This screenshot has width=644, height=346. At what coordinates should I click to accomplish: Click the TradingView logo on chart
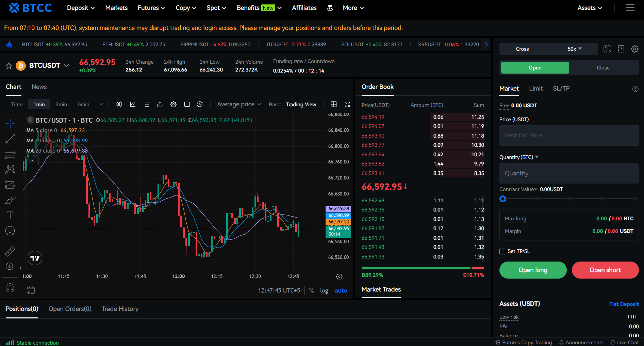point(35,258)
